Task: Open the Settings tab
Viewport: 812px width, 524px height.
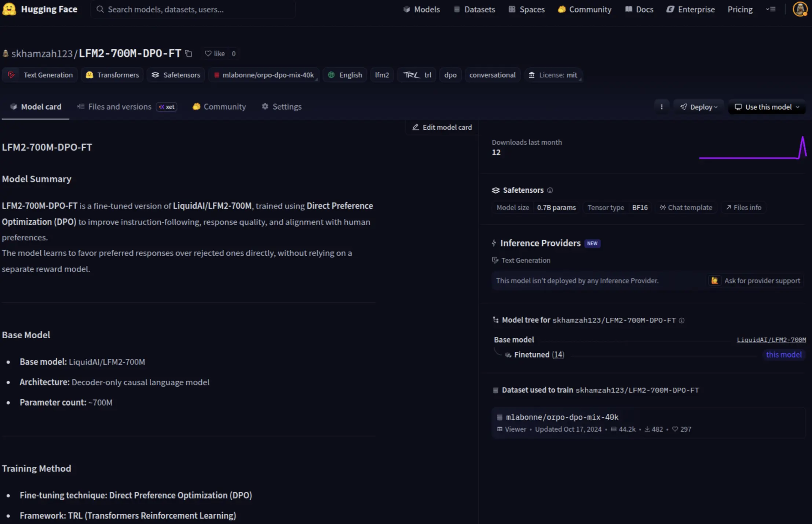Action: [282, 107]
